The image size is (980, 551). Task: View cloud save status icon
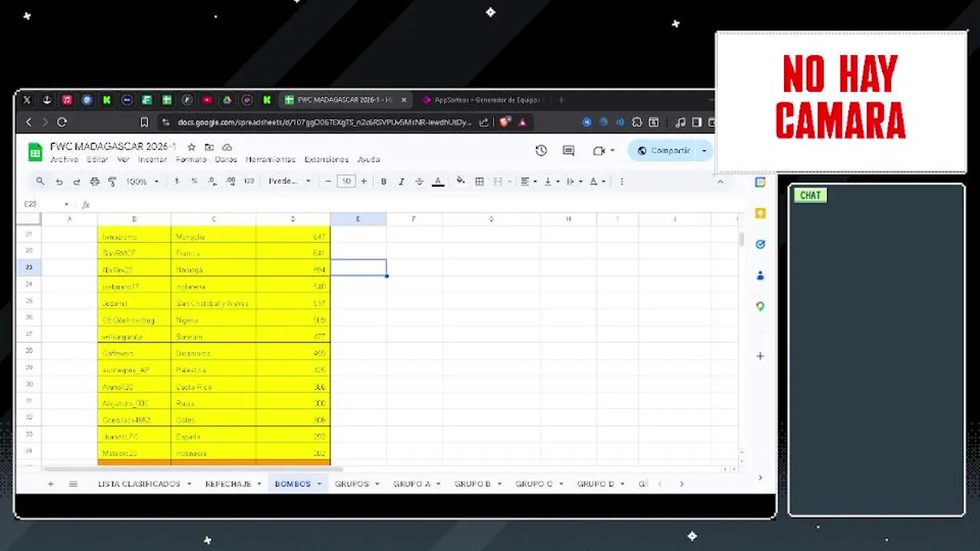227,147
